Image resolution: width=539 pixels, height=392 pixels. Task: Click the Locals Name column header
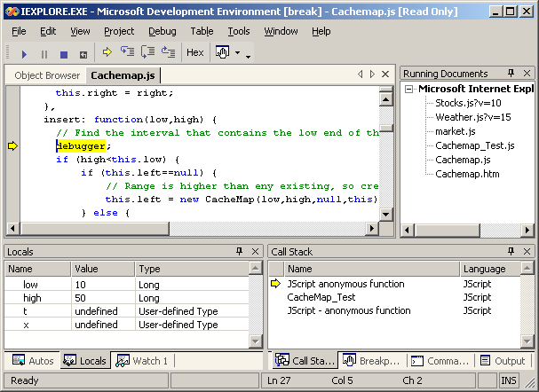[38, 269]
